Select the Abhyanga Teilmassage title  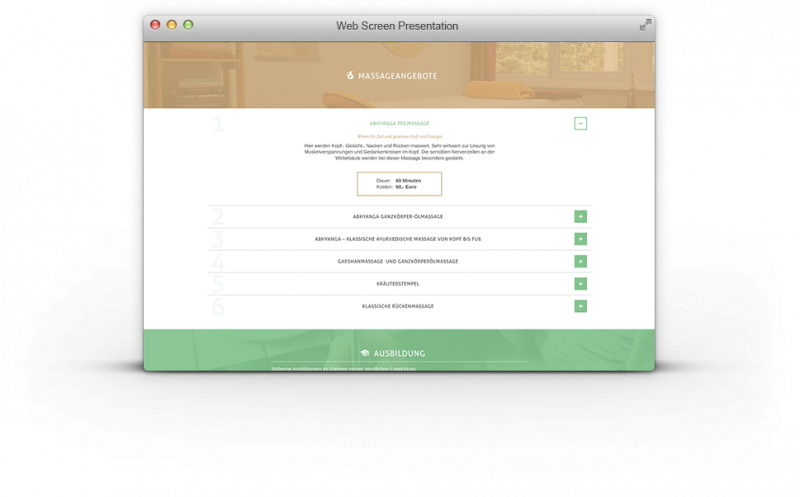(399, 123)
